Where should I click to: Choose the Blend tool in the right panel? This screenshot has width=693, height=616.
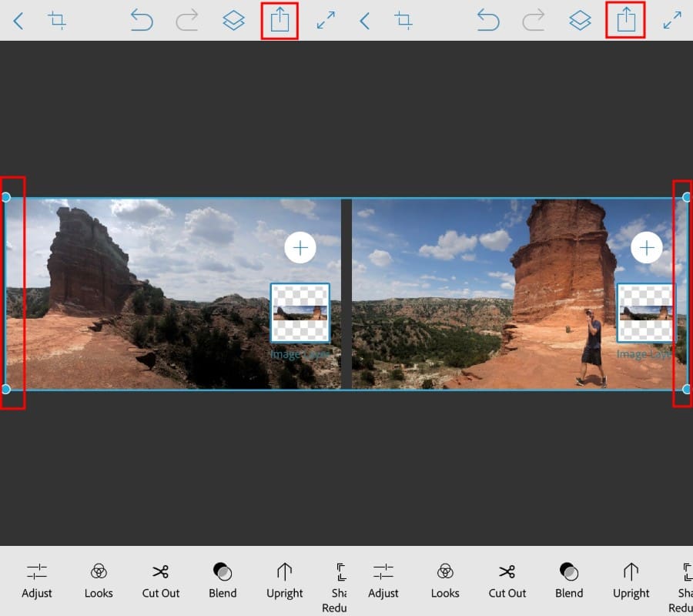click(x=569, y=581)
